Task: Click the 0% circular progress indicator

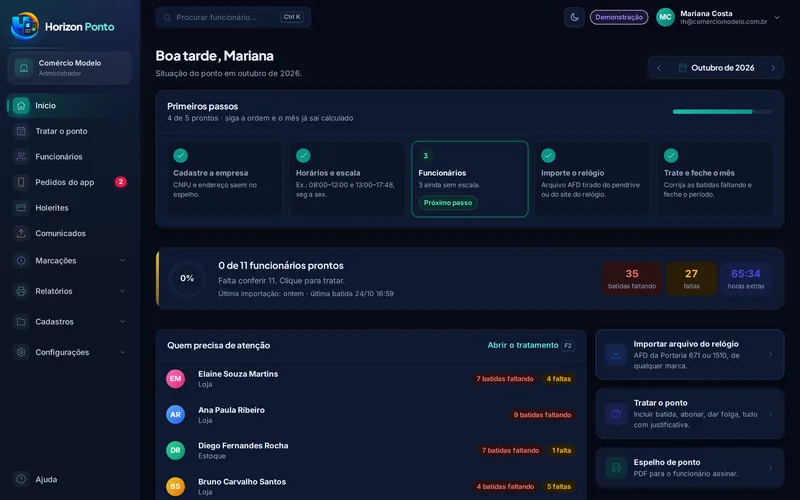Action: (x=187, y=279)
